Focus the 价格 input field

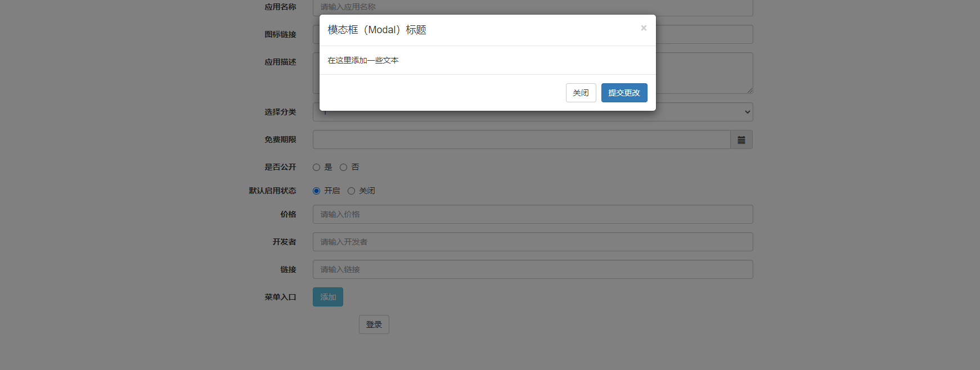(533, 214)
